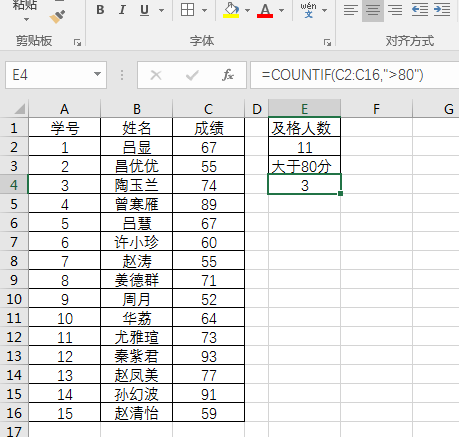Toggle Underline formatting
The image size is (459, 437).
144,10
